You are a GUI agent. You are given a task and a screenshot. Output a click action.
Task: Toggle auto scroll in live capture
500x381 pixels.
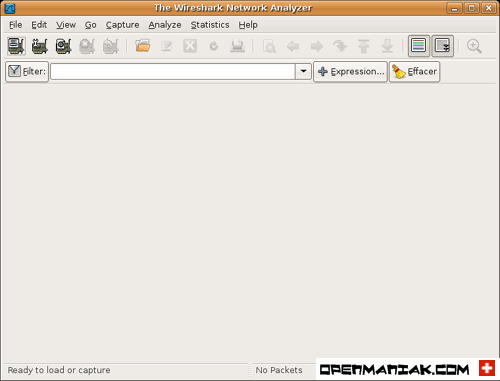(x=442, y=46)
